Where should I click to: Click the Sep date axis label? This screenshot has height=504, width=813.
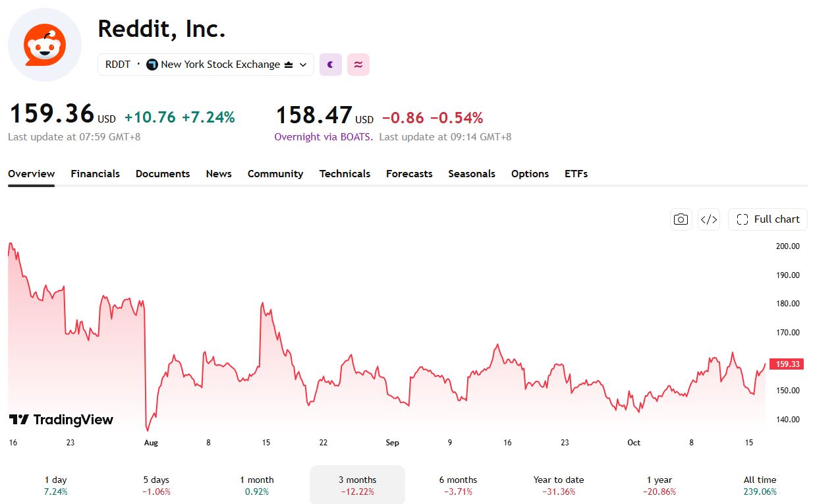pos(393,443)
